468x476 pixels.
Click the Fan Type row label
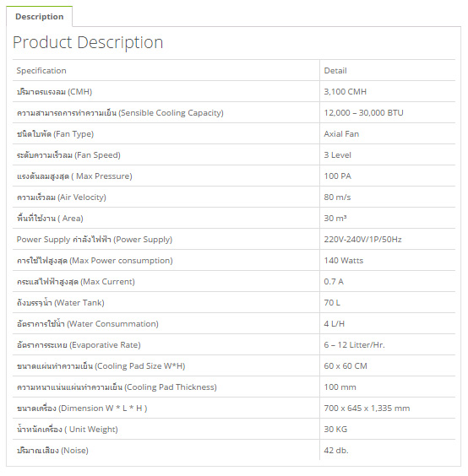(55, 134)
